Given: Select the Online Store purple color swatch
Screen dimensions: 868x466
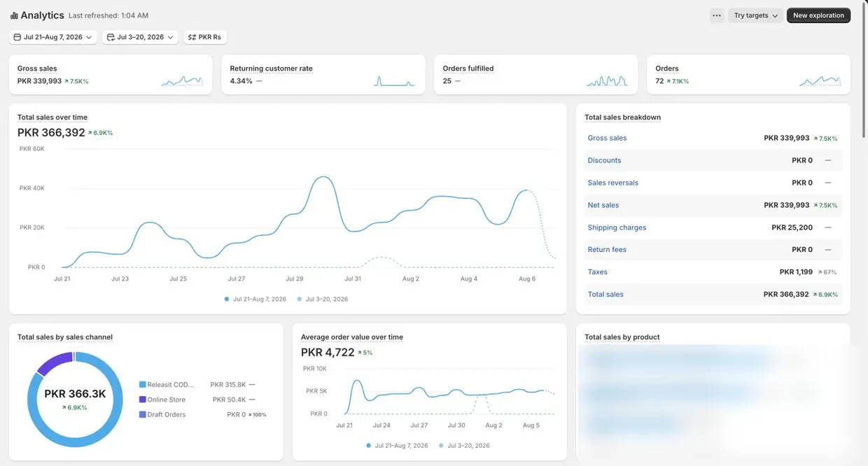Looking at the screenshot, I should tap(143, 400).
